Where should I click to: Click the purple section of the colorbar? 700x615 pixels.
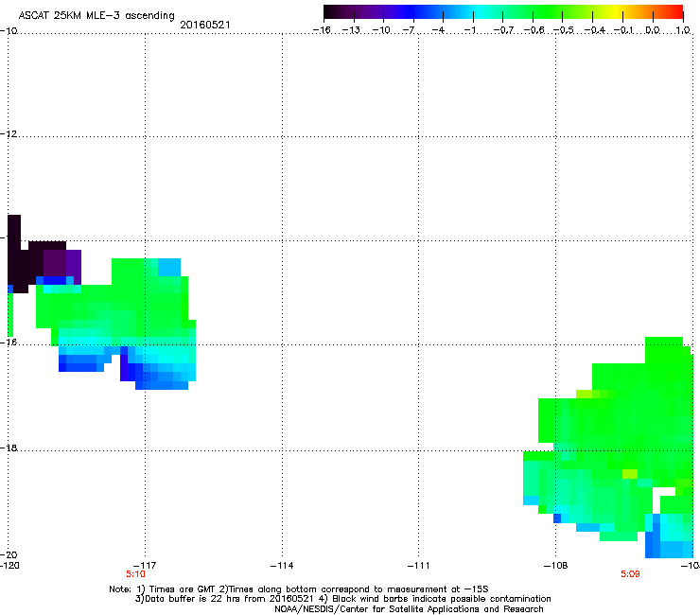click(379, 12)
